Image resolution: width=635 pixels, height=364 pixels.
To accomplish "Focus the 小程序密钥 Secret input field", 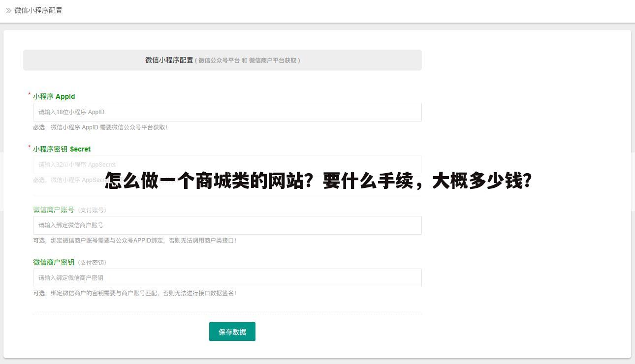I will tap(227, 165).
